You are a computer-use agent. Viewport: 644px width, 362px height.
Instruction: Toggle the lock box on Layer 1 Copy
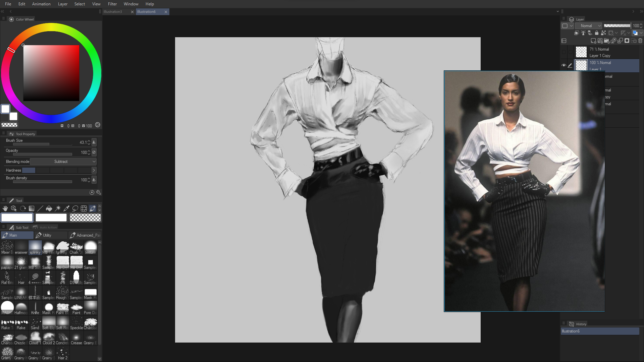coord(570,52)
